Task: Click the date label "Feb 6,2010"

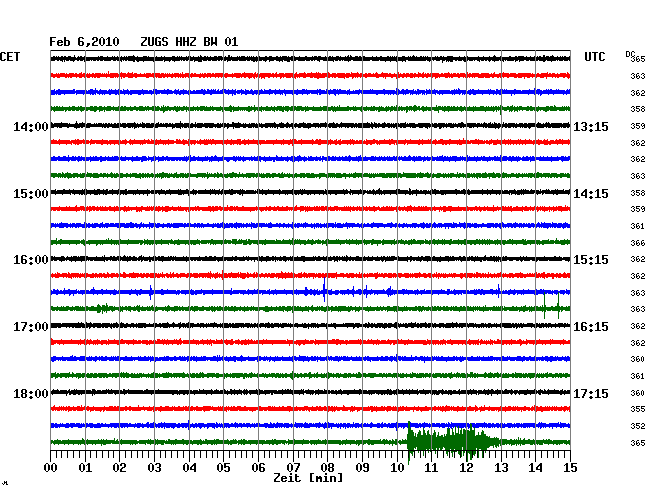Action: (84, 42)
